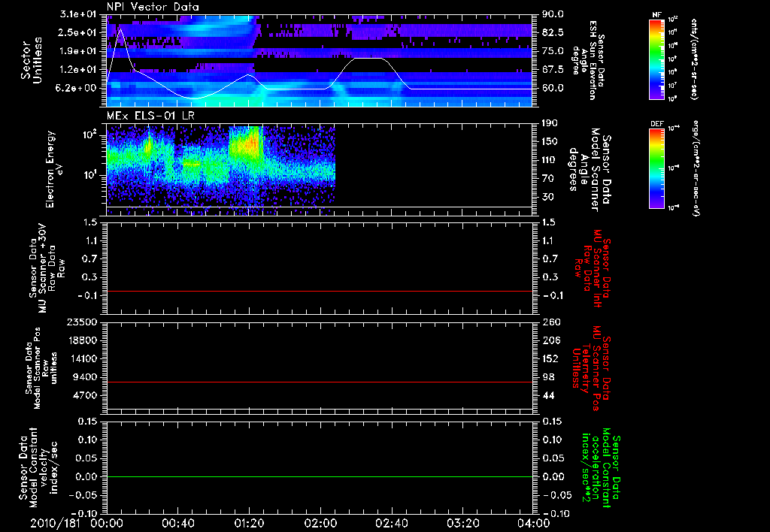The height and width of the screenshot is (532, 770).
Task: Click the "4700" scanner position tick
Action: (x=84, y=395)
